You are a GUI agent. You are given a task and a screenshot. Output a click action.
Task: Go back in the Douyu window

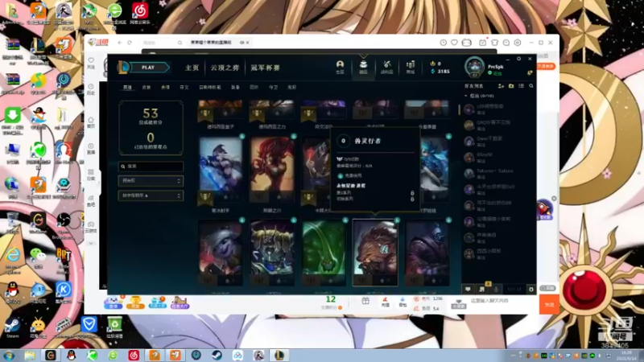click(120, 43)
